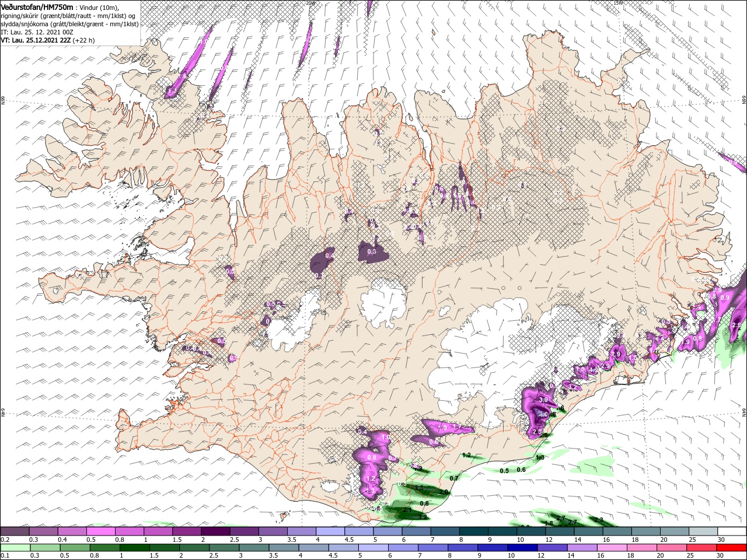747x560 pixels.
Task: Click the 'VT: Lau. 25.12.2021 22Z' valid time
Action: [x=36, y=40]
